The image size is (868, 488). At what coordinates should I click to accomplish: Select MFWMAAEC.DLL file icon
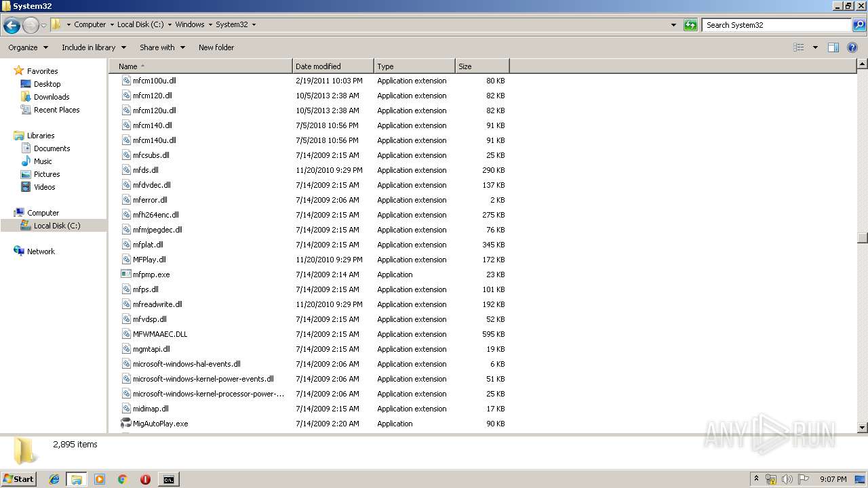click(126, 334)
